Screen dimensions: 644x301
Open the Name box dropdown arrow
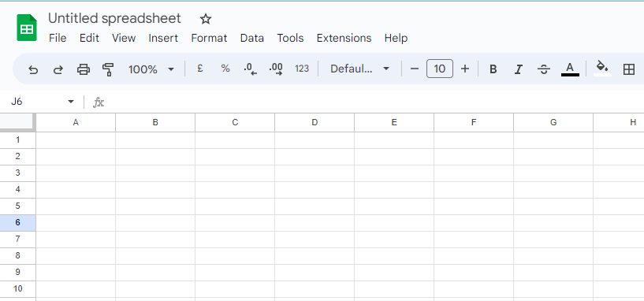click(71, 102)
